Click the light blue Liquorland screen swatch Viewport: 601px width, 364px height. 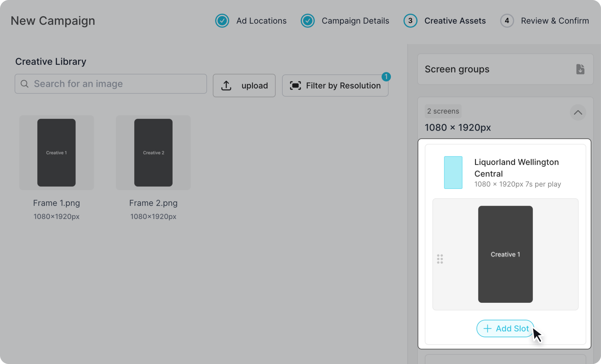pos(453,172)
